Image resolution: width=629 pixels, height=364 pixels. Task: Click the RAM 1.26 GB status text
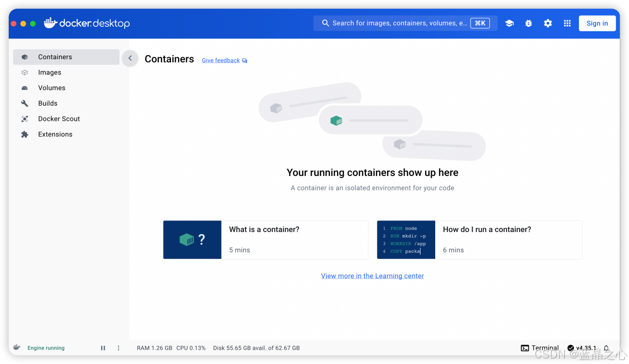[155, 348]
